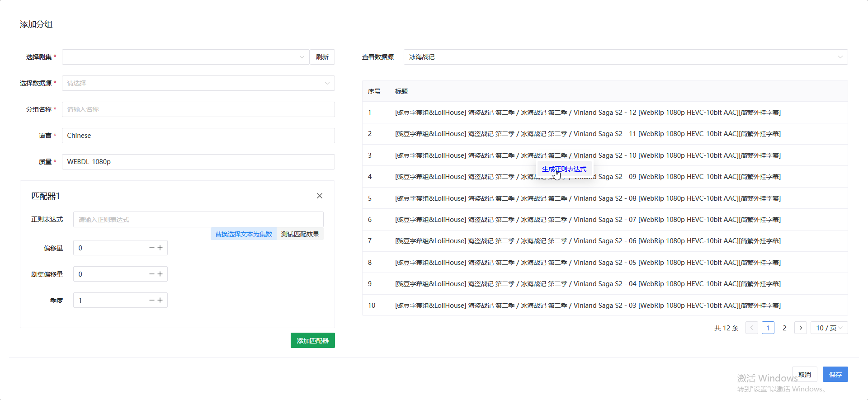Select row 2 title Vinland Saga S2 - 11

pos(588,134)
